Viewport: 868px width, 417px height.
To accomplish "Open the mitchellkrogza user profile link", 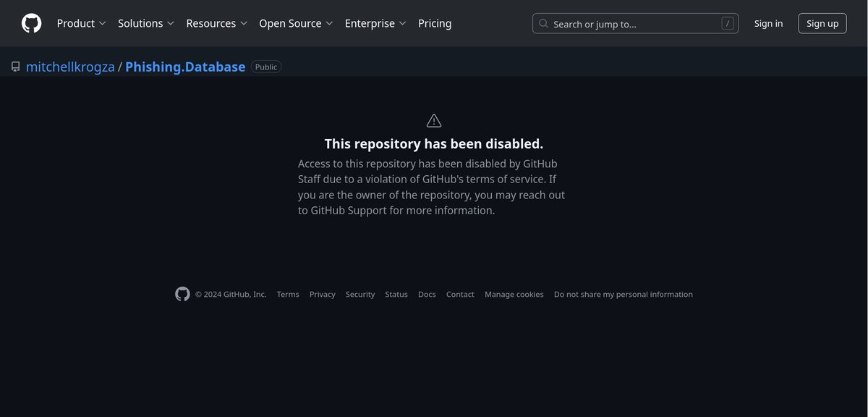I will click(x=70, y=67).
